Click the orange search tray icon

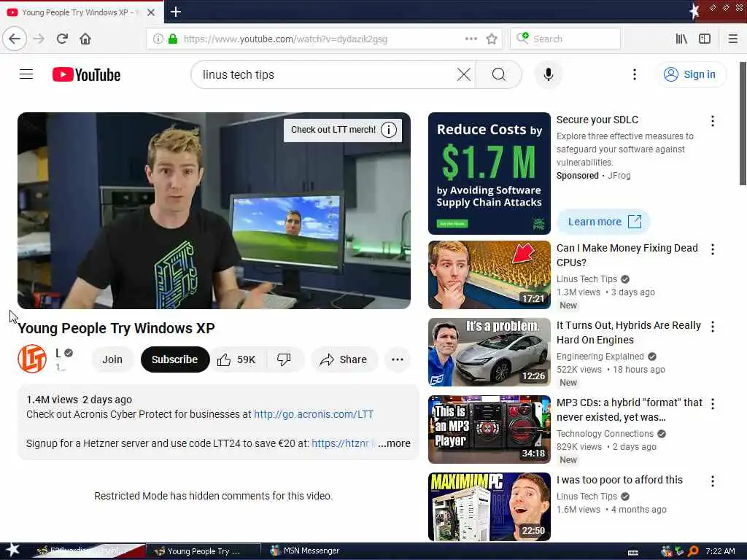[x=693, y=551]
